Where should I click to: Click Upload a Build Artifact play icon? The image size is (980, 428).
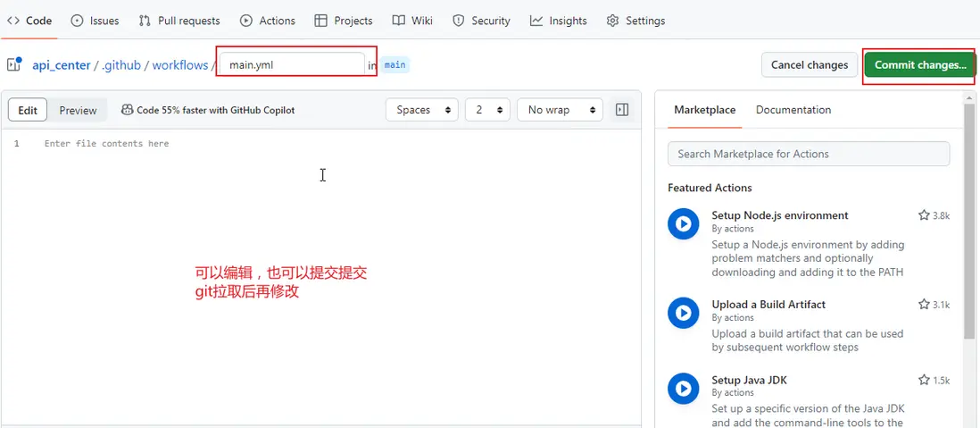pyautogui.click(x=683, y=313)
